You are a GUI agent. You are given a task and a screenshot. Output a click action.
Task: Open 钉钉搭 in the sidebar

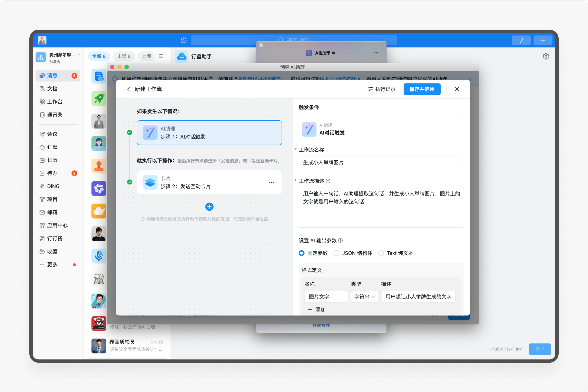click(58, 238)
